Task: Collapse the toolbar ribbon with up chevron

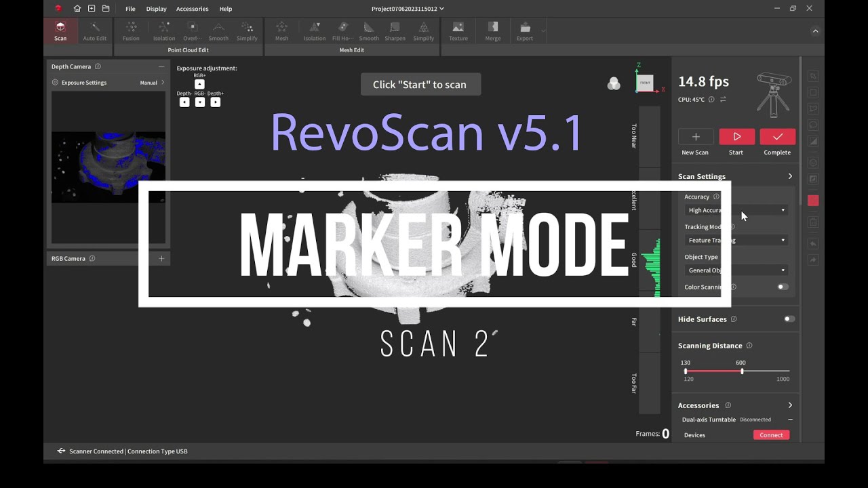Action: (815, 30)
